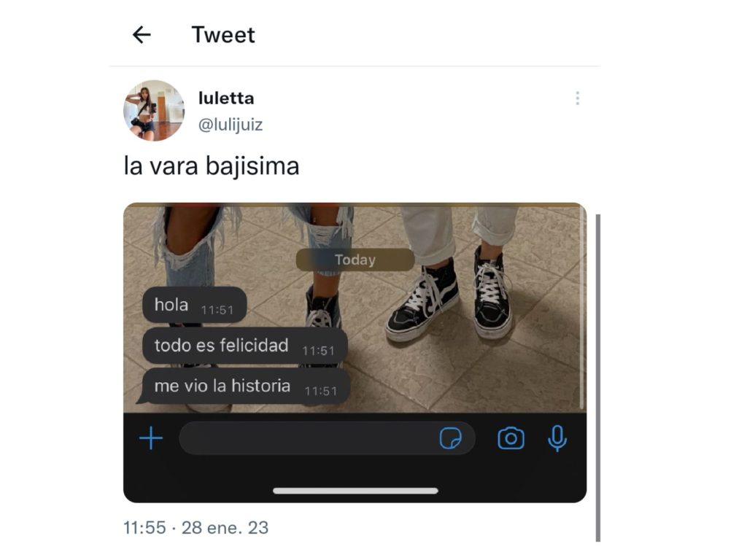Tap the home indicator bar in screenshot
747x560 pixels.
pos(355,491)
